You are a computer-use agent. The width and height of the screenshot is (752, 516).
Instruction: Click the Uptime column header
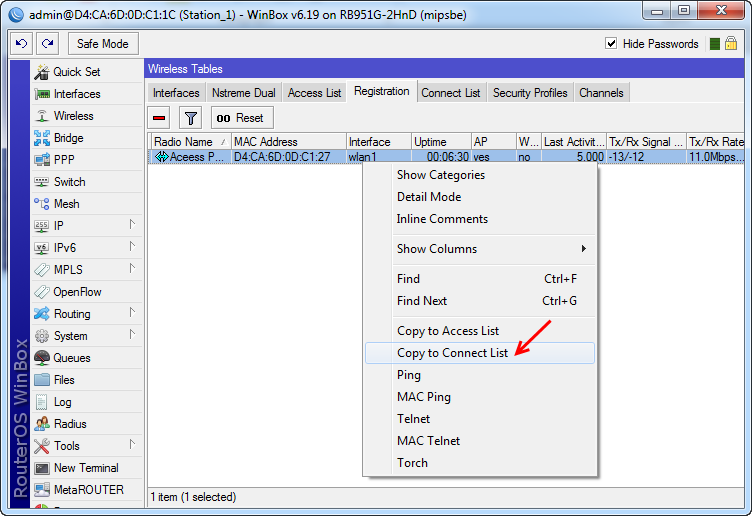pos(441,142)
